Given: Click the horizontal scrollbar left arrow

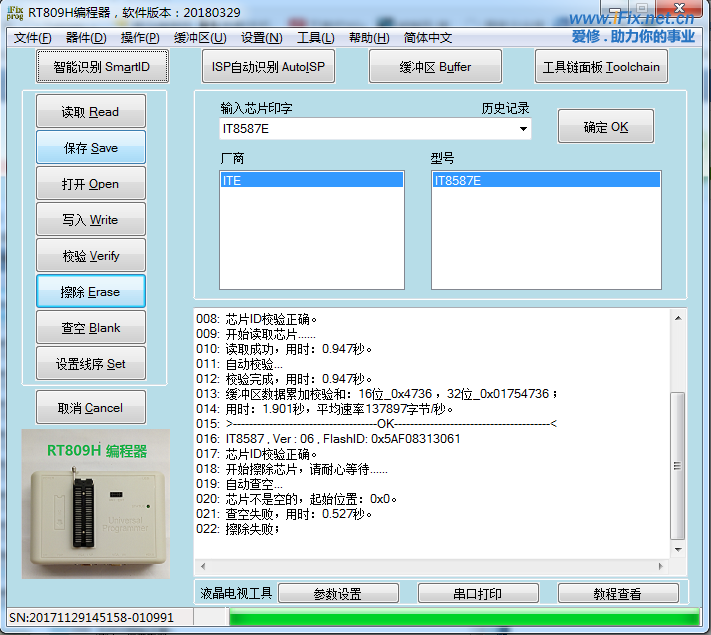Looking at the screenshot, I should 203,566.
